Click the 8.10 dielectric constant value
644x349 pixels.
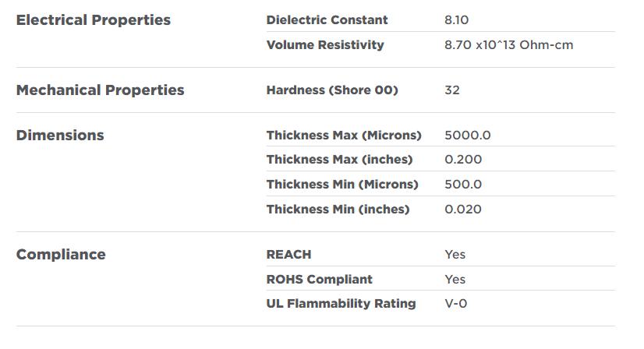point(457,20)
